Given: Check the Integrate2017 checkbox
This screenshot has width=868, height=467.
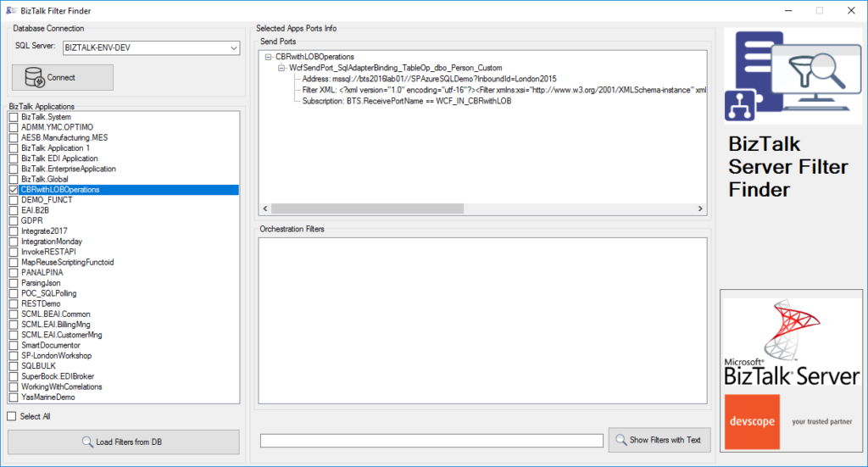Looking at the screenshot, I should pos(14,231).
